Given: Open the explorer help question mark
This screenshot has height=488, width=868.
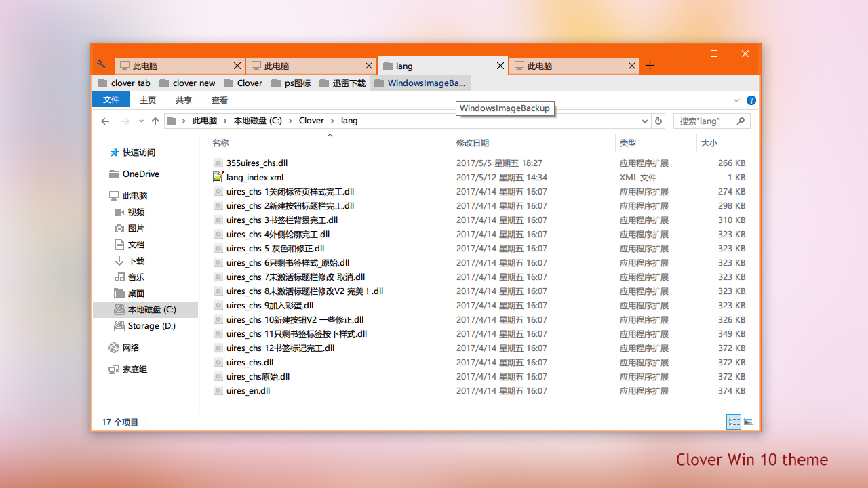Looking at the screenshot, I should (x=751, y=100).
